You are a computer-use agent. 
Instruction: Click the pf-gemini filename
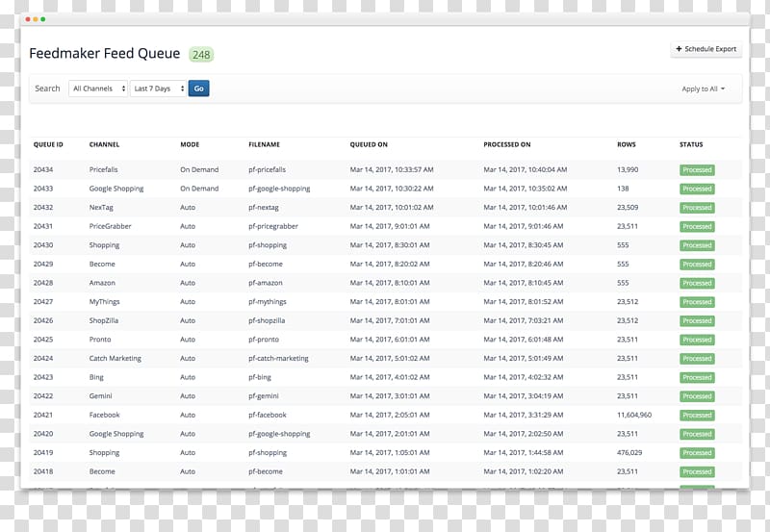[x=264, y=395]
